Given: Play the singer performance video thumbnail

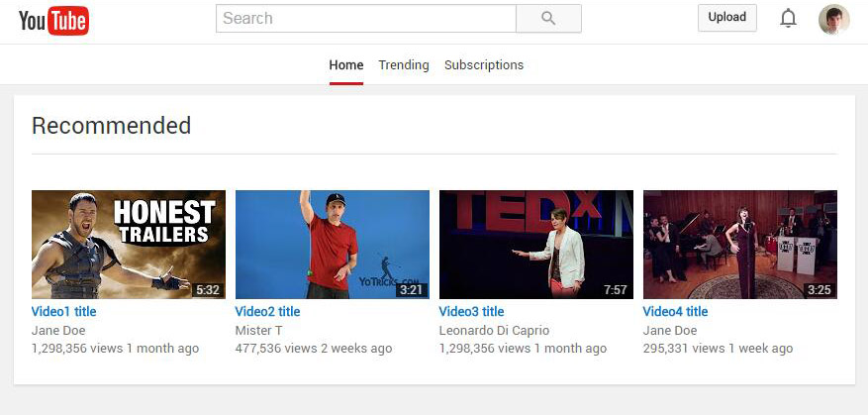Looking at the screenshot, I should coord(740,245).
